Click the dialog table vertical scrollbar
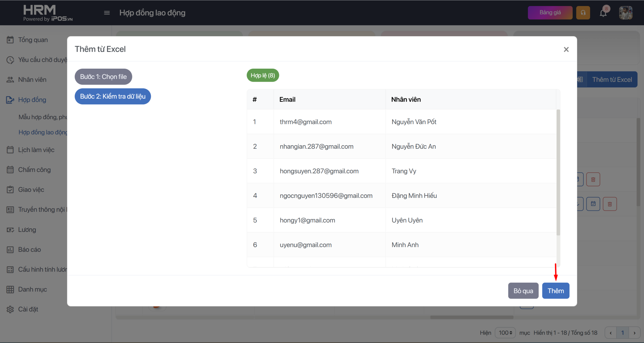The width and height of the screenshot is (644, 343). point(558,172)
